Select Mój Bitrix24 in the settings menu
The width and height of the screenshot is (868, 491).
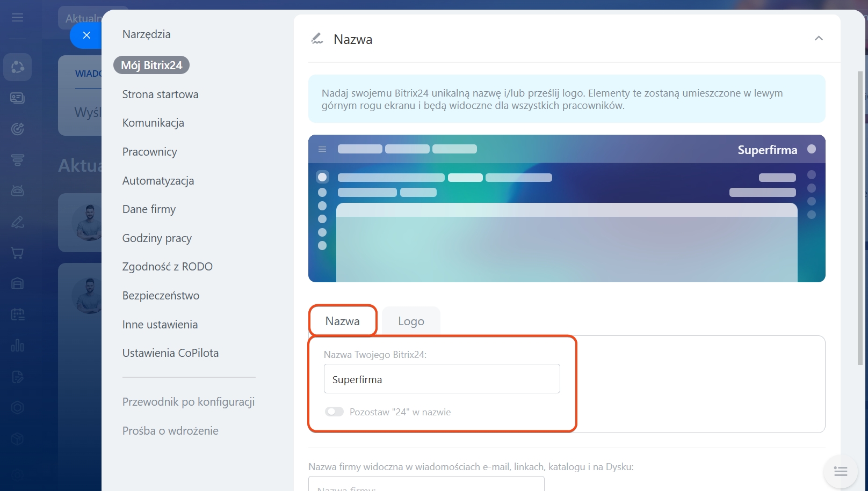[151, 65]
